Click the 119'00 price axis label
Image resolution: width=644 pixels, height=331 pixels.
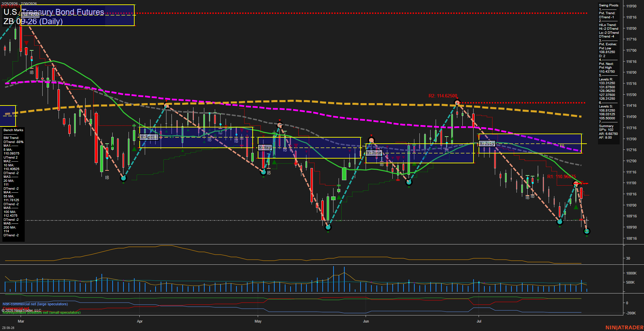coord(631,6)
